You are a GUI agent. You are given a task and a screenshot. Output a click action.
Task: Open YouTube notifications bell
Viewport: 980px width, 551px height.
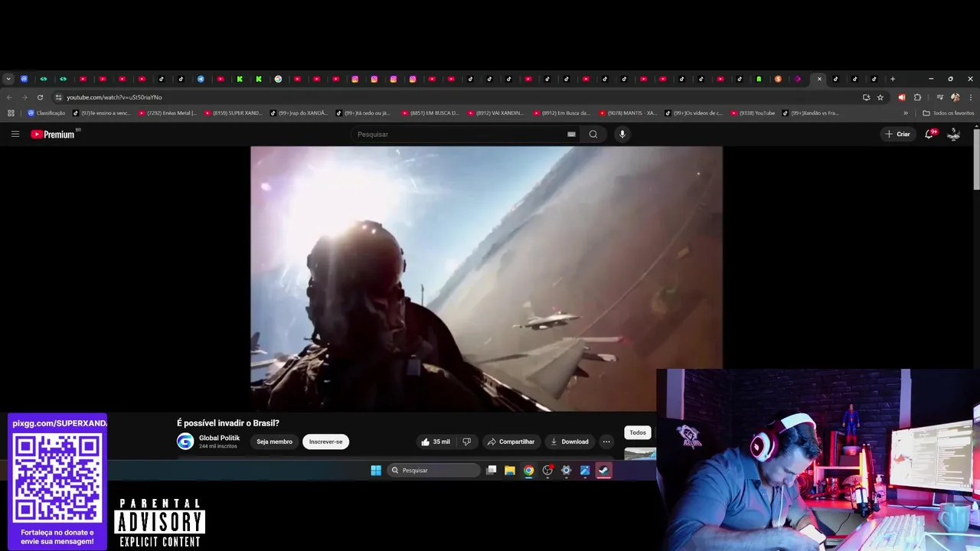click(929, 134)
